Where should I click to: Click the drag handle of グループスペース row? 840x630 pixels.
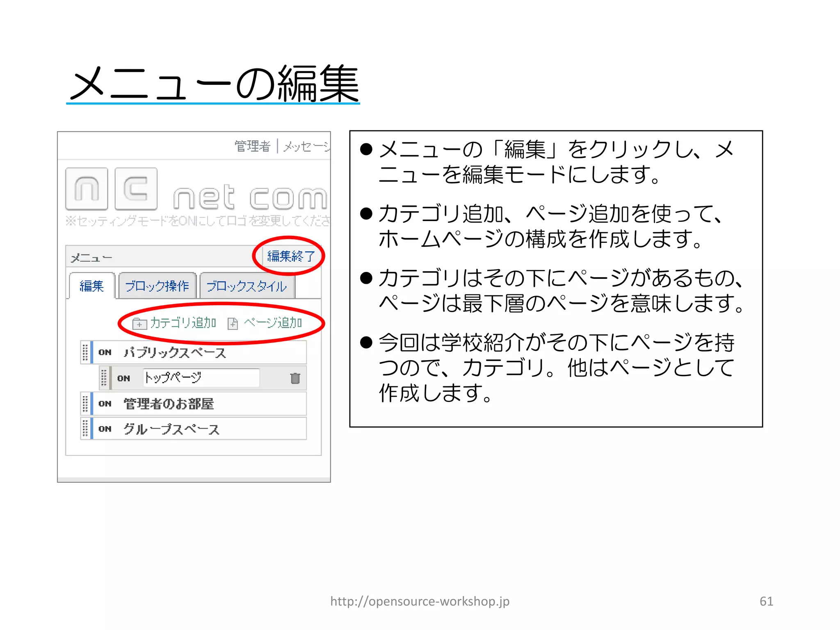(85, 429)
